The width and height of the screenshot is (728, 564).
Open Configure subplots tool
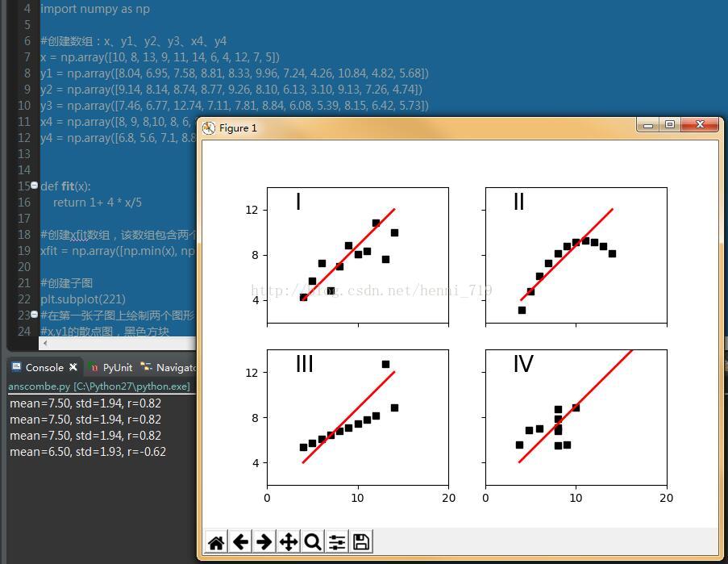click(337, 541)
